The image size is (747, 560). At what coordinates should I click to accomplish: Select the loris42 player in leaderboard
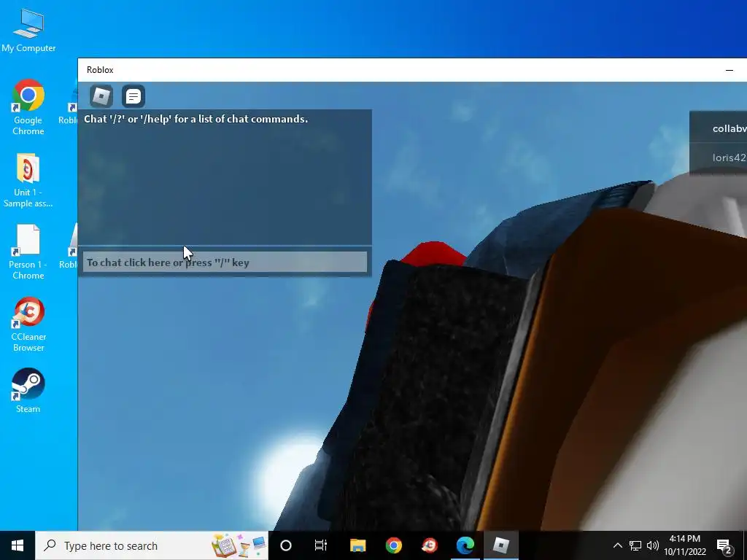[720, 157]
